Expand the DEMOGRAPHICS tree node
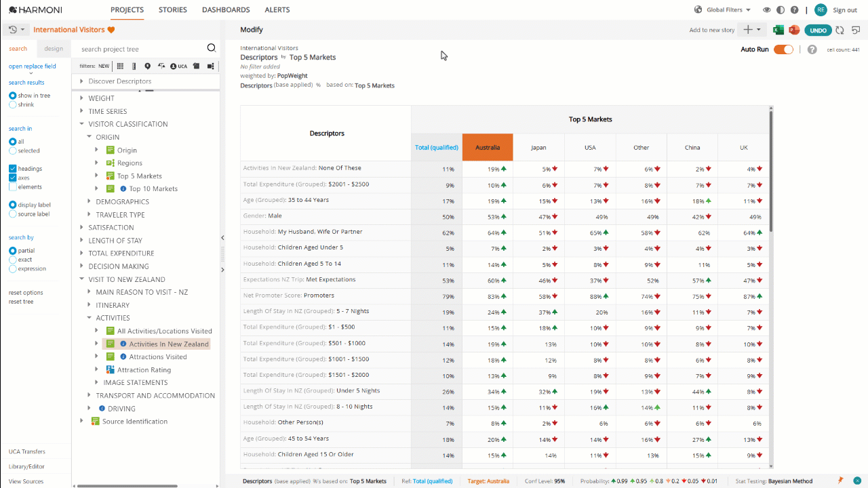The image size is (868, 488). coord(89,201)
